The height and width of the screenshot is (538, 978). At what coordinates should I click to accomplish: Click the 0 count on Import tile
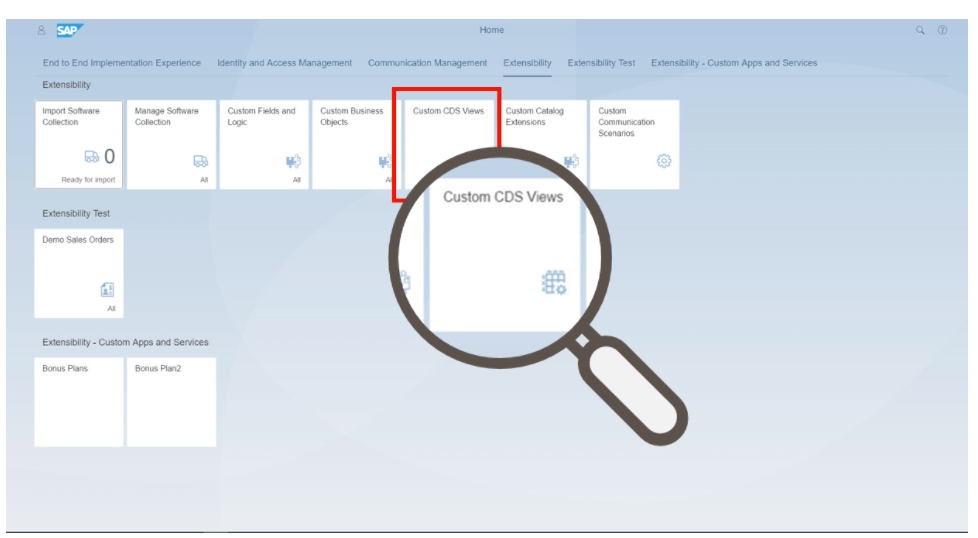pyautogui.click(x=110, y=156)
